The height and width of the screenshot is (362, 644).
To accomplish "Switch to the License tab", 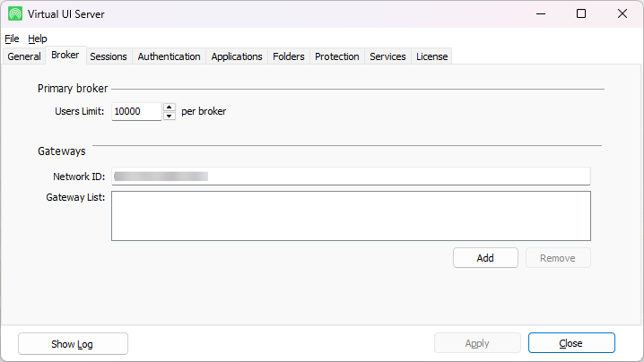I will (x=431, y=56).
